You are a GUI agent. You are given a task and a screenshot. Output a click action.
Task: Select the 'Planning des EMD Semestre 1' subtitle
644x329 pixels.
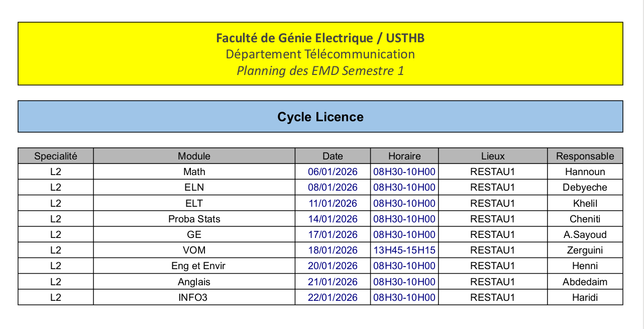320,70
